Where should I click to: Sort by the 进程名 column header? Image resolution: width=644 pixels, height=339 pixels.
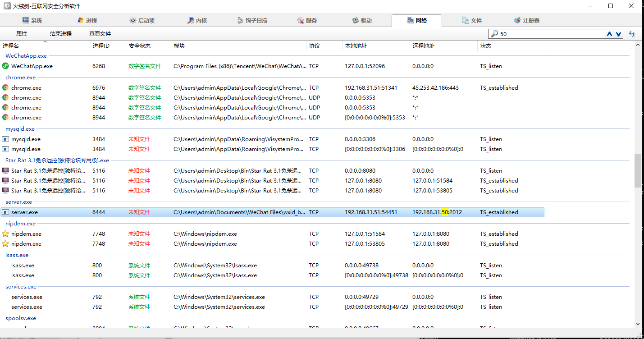coord(45,46)
